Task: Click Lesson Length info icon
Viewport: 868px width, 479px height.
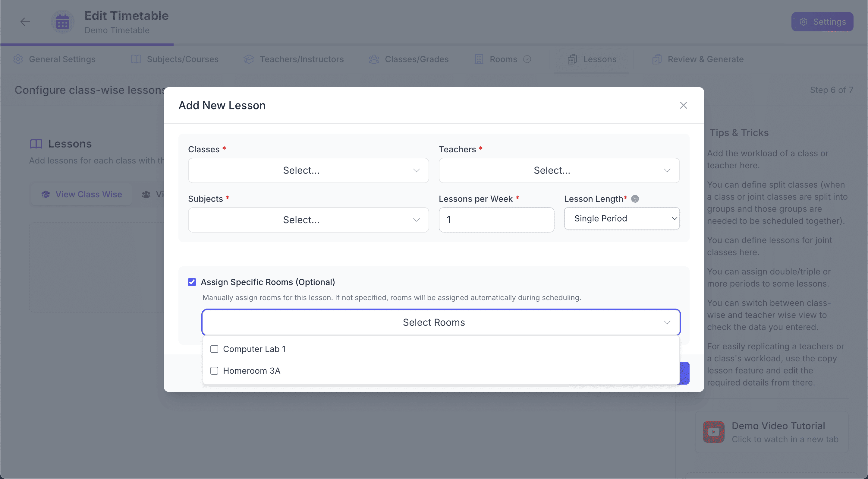Action: [635, 199]
